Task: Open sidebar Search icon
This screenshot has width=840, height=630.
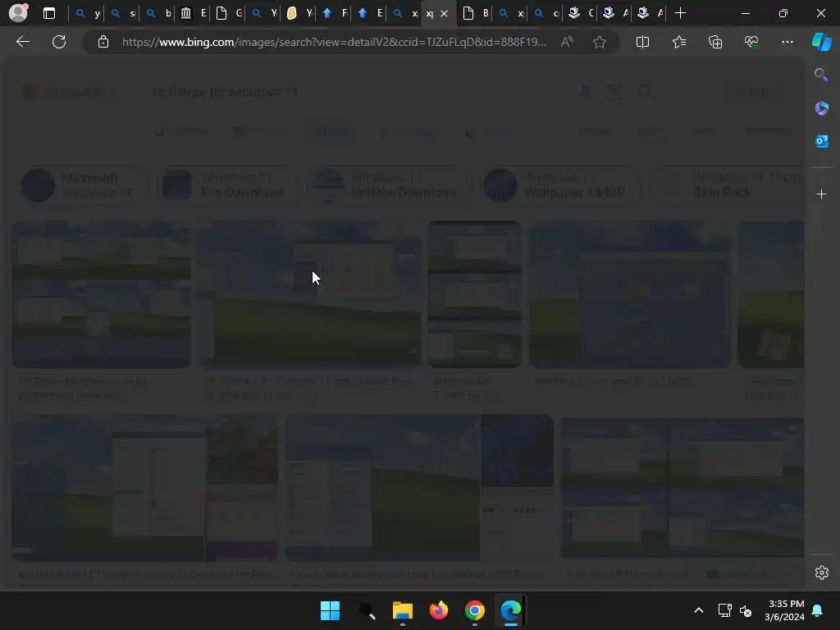Action: coord(821,75)
